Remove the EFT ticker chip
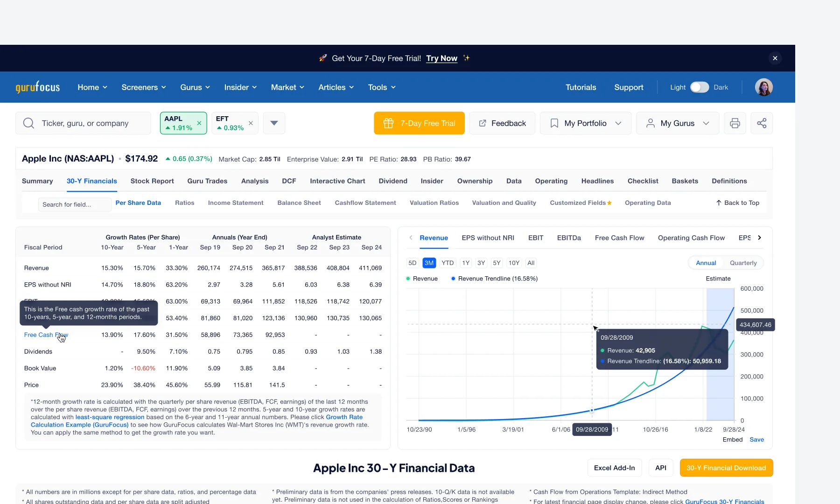Screen dimensions: 840x504 click(251, 123)
